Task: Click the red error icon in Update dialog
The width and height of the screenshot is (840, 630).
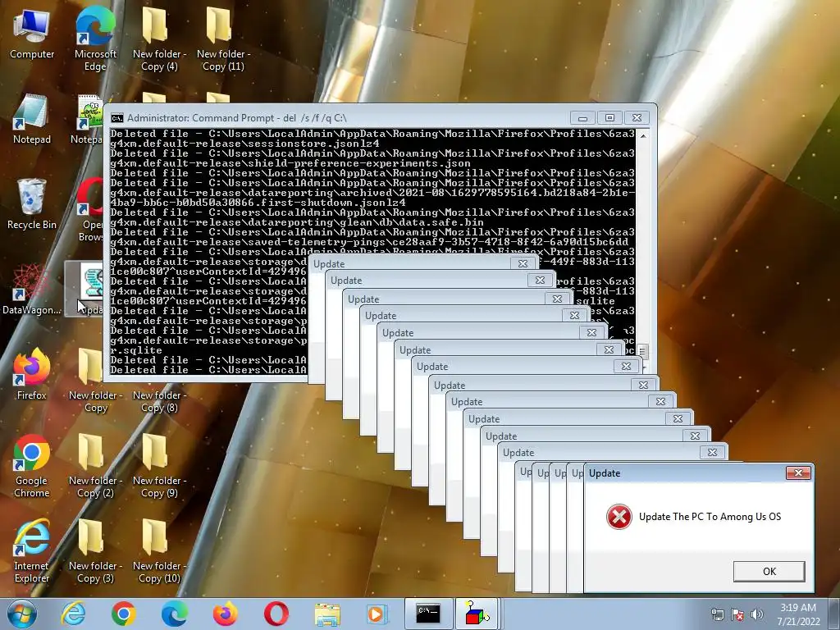Action: coord(619,517)
